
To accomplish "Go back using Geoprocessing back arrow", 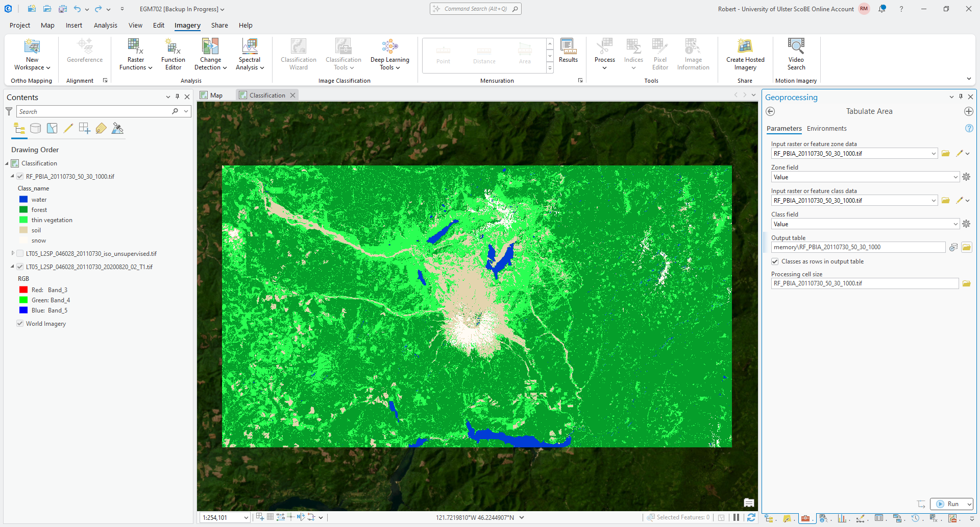I will (770, 111).
